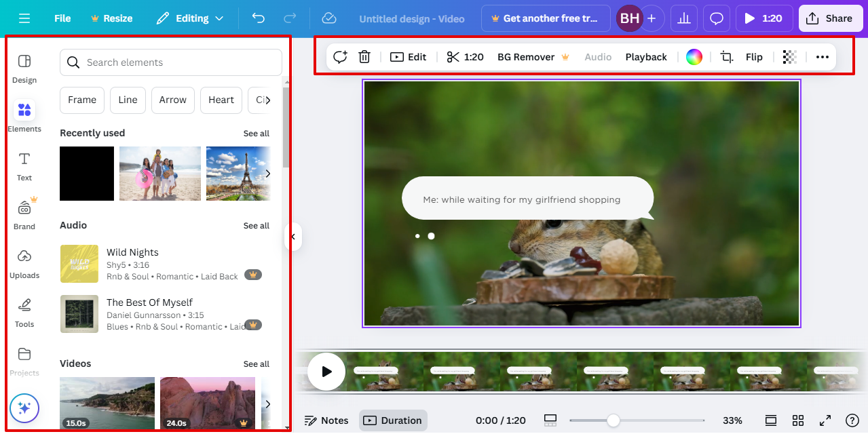Open BG Remover from the toolbar

click(527, 57)
